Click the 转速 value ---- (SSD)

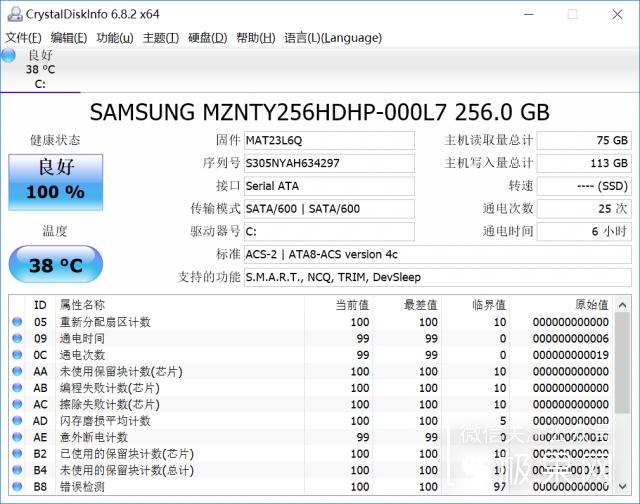tap(584, 186)
